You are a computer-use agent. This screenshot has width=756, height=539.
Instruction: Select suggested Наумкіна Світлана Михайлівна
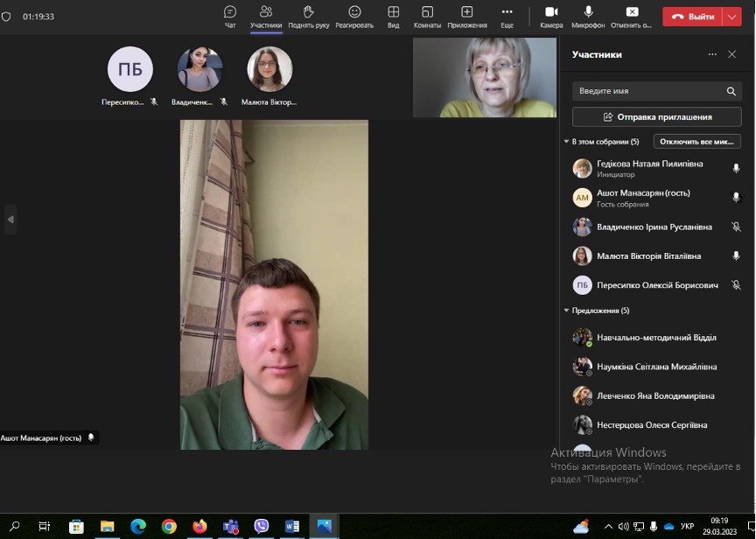point(656,367)
